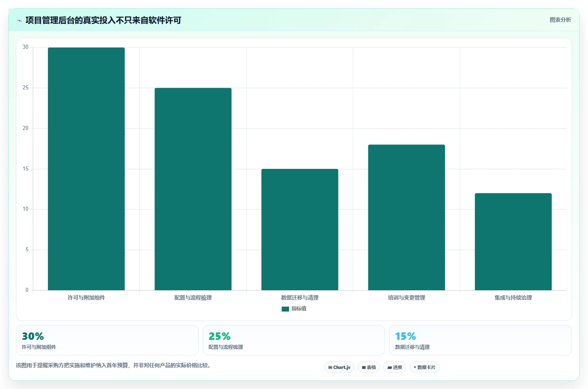
Task: Click the chart title 项目管理后台的真实投入不只来自软件许可
Action: tap(103, 20)
